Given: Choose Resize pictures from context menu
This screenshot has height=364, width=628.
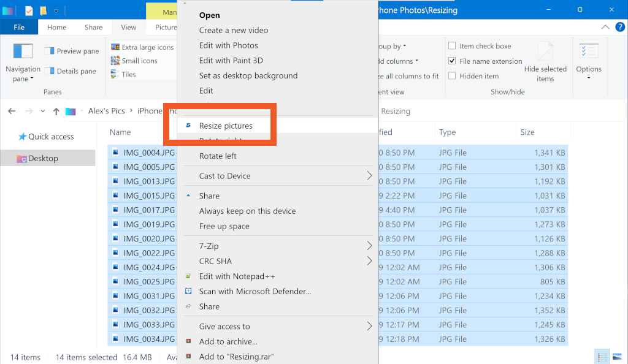Looking at the screenshot, I should point(226,126).
